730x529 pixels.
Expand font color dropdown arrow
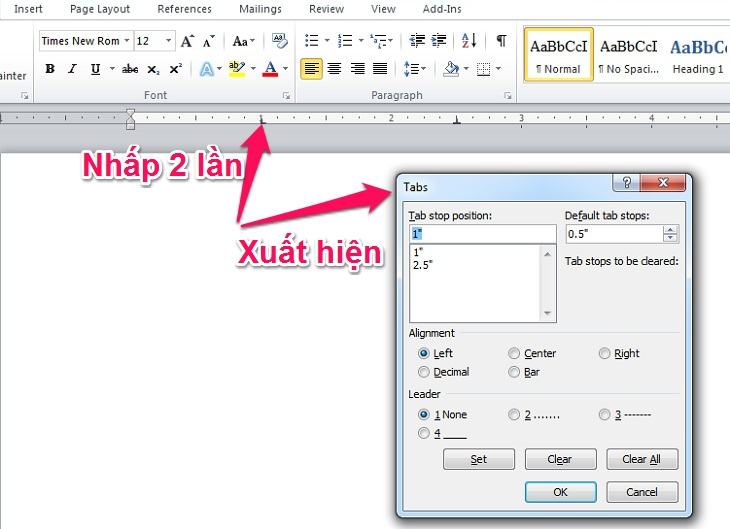pyautogui.click(x=285, y=69)
